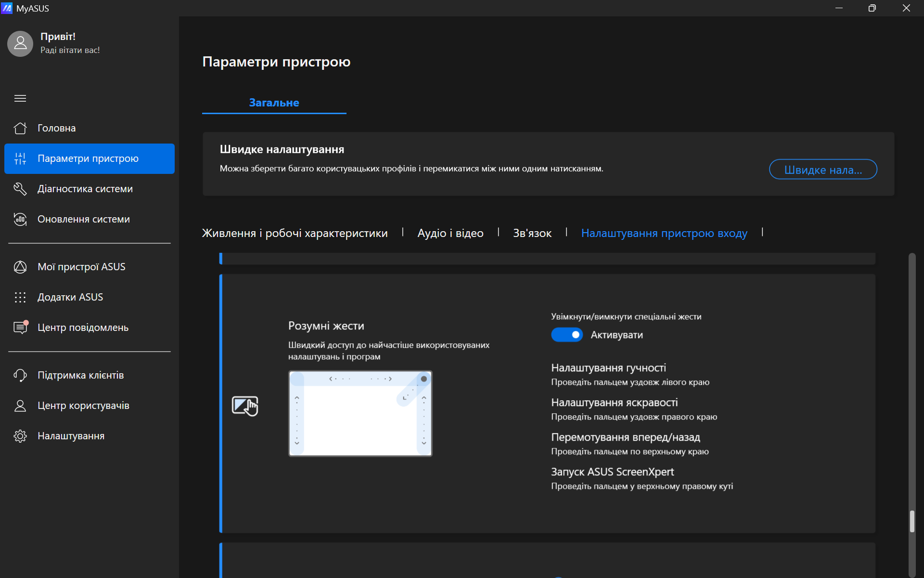Open Центр повідомлень with notification badge
Image resolution: width=924 pixels, height=578 pixels.
83,328
